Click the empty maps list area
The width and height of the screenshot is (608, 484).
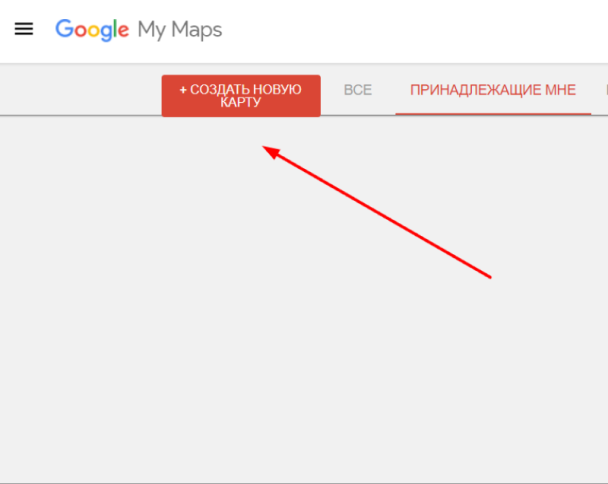(304, 299)
